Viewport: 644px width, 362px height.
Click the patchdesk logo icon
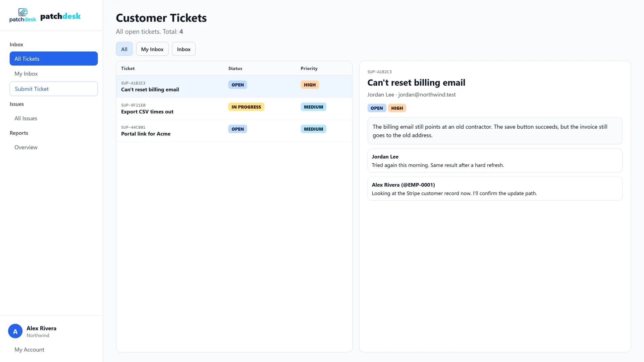tap(22, 15)
